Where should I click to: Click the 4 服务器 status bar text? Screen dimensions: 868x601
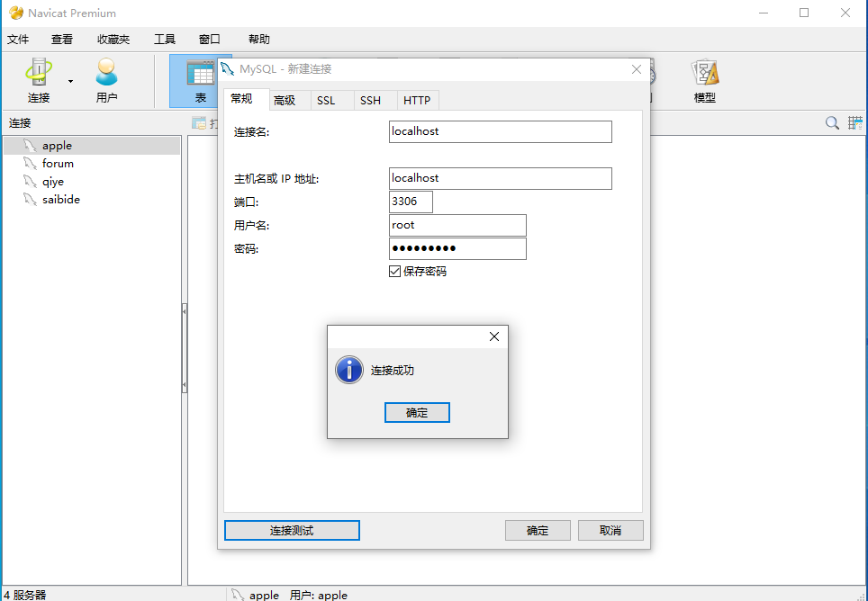pos(25,595)
